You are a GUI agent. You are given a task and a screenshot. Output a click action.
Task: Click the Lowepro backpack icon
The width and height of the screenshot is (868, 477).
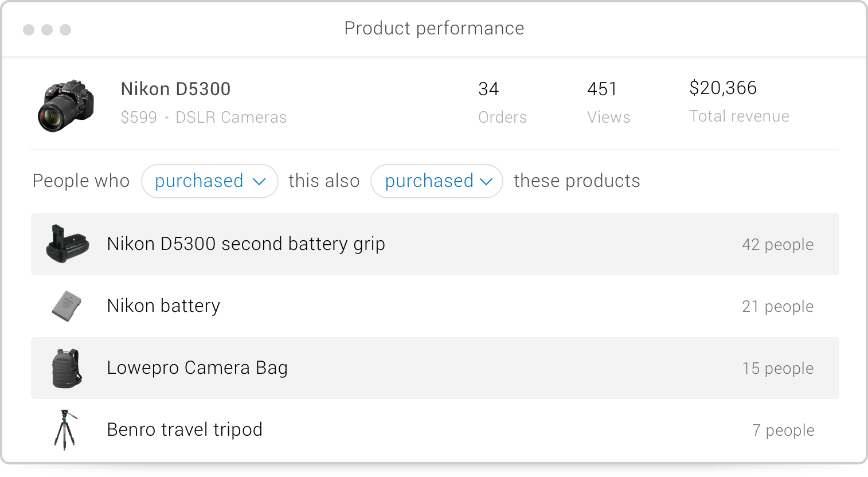[67, 368]
